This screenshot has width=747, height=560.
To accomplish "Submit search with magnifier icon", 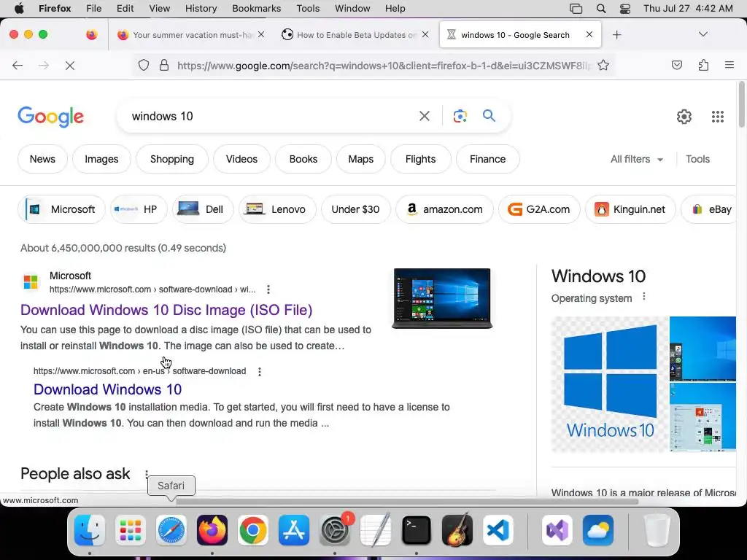I will pyautogui.click(x=489, y=116).
